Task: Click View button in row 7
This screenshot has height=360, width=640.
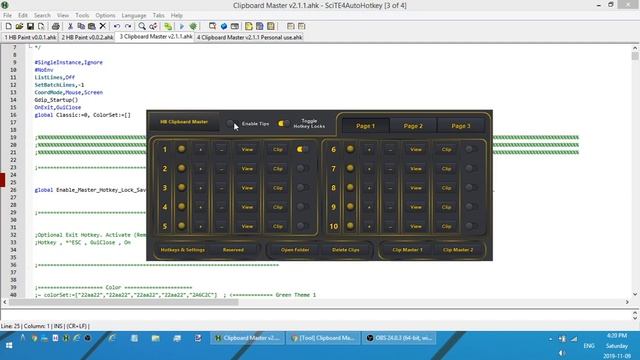Action: click(x=416, y=169)
